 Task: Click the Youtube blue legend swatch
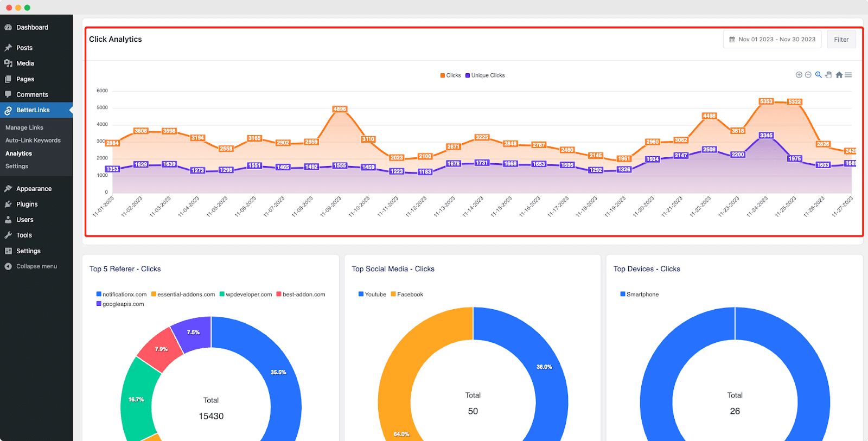click(361, 295)
